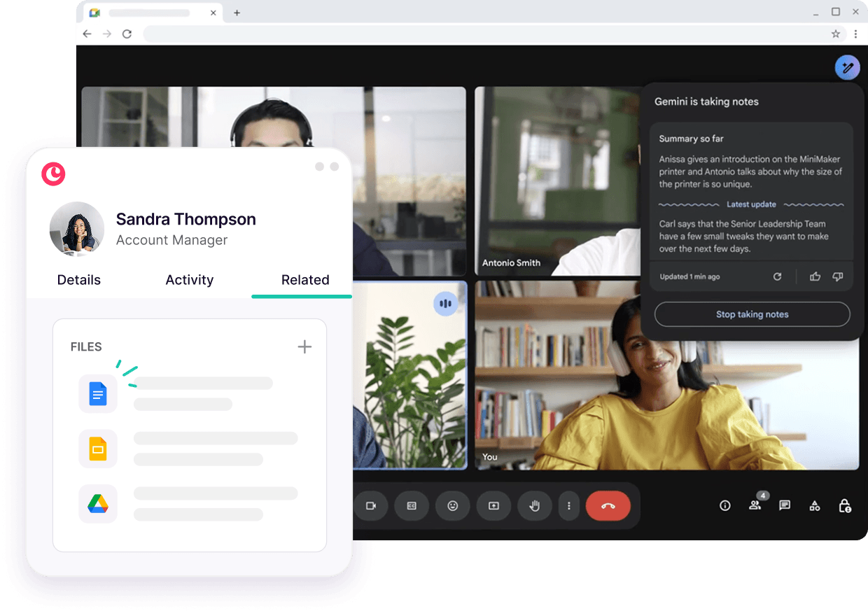Lower your raised hand
Viewport: 868px width, 611px height.
(x=535, y=505)
